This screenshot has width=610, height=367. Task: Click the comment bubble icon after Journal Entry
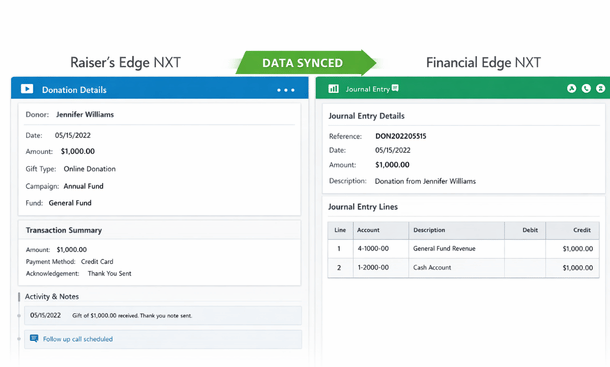pyautogui.click(x=395, y=88)
